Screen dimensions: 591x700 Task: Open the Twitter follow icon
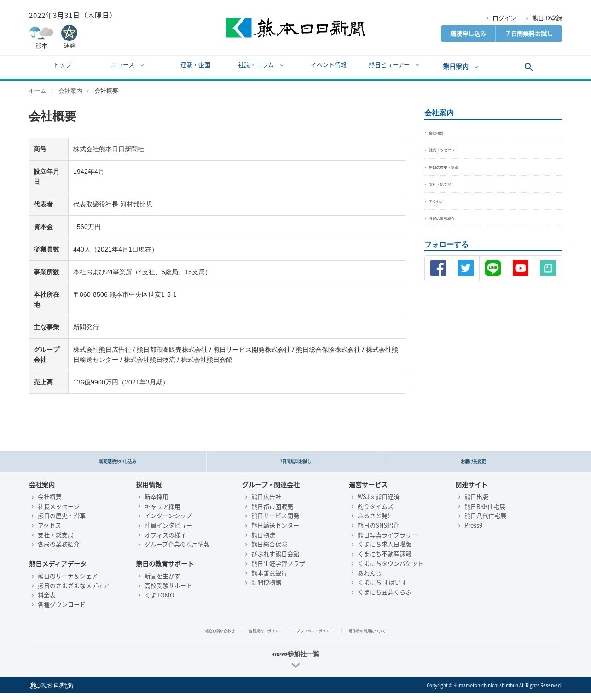466,268
